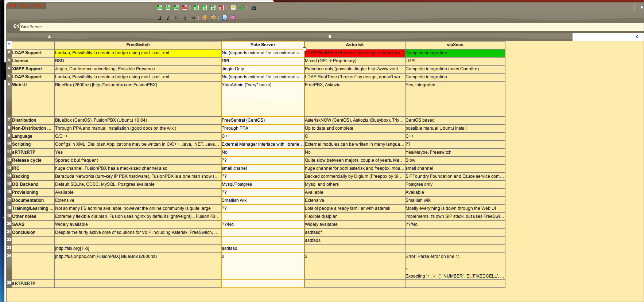Click the FreePBX, Askozia cell
This screenshot has height=302, width=644.
click(x=355, y=99)
